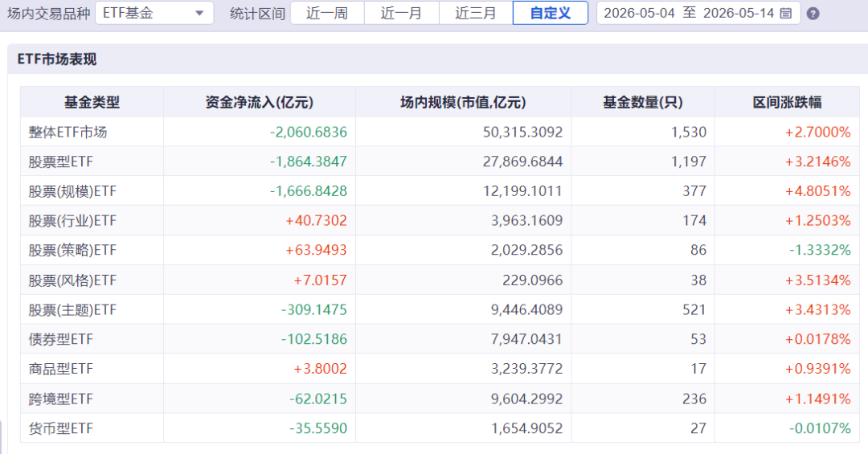The height and width of the screenshot is (454, 868).
Task: Click market size value 27,869.6844
Action: (x=522, y=162)
